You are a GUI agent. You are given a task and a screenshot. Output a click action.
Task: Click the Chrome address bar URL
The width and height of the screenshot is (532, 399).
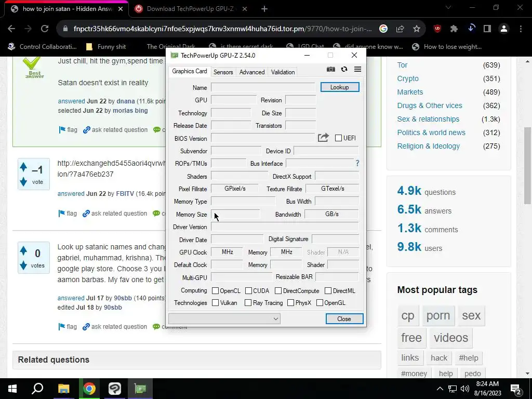click(x=222, y=29)
